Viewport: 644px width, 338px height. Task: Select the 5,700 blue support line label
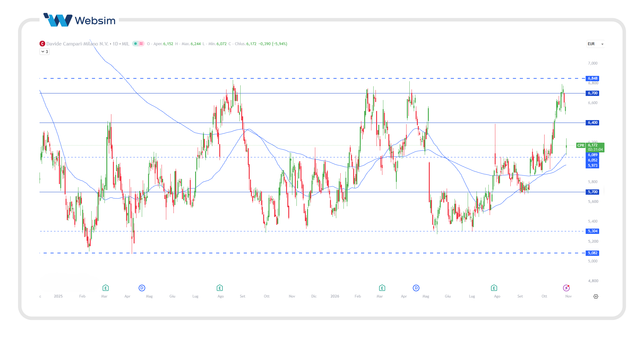592,192
